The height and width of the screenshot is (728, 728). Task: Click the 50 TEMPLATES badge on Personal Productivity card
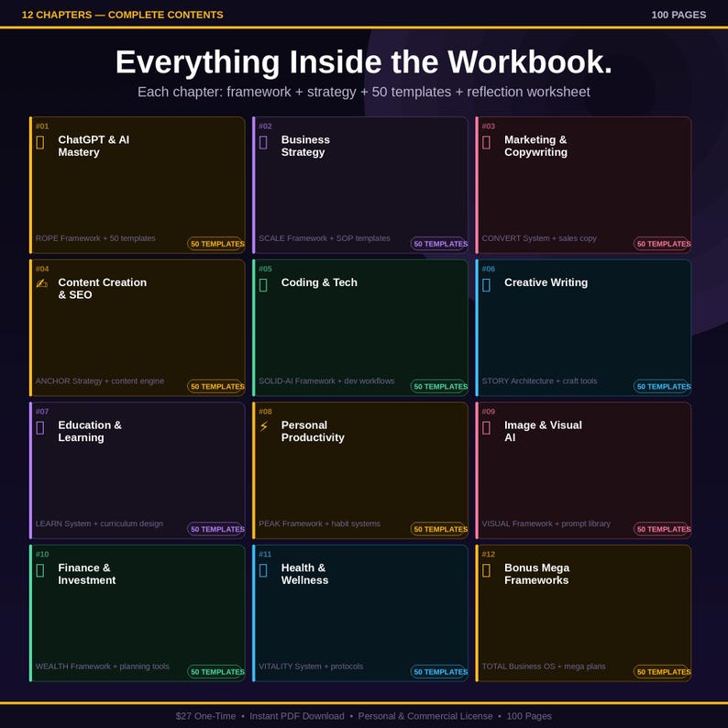pos(439,529)
